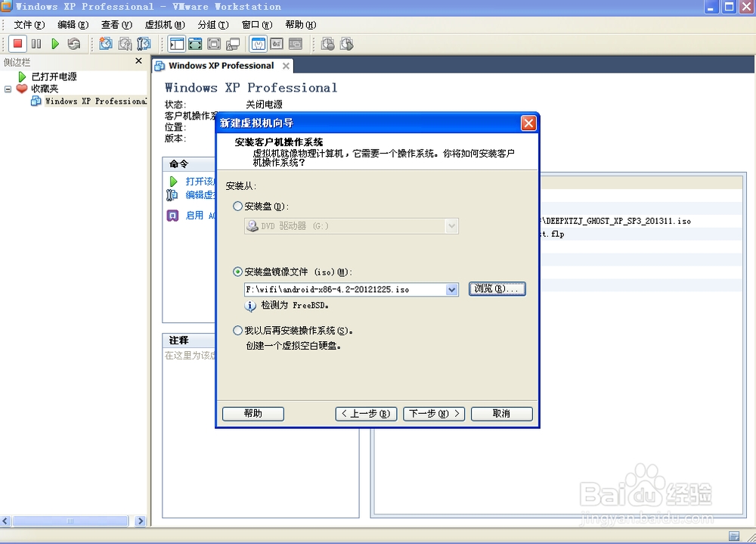Open the snapshot manager toolbar icon
This screenshot has height=544, width=756.
point(144,44)
